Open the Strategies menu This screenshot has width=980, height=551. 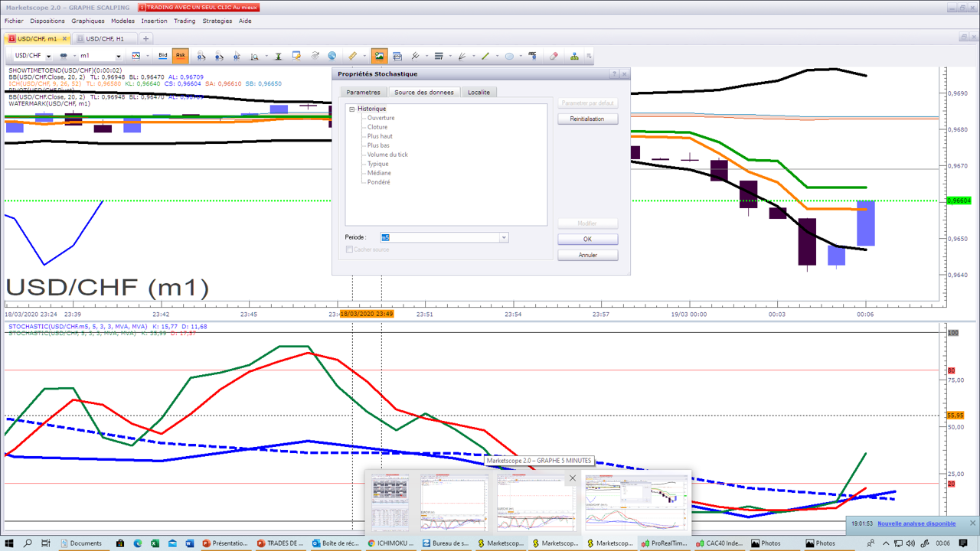[217, 21]
